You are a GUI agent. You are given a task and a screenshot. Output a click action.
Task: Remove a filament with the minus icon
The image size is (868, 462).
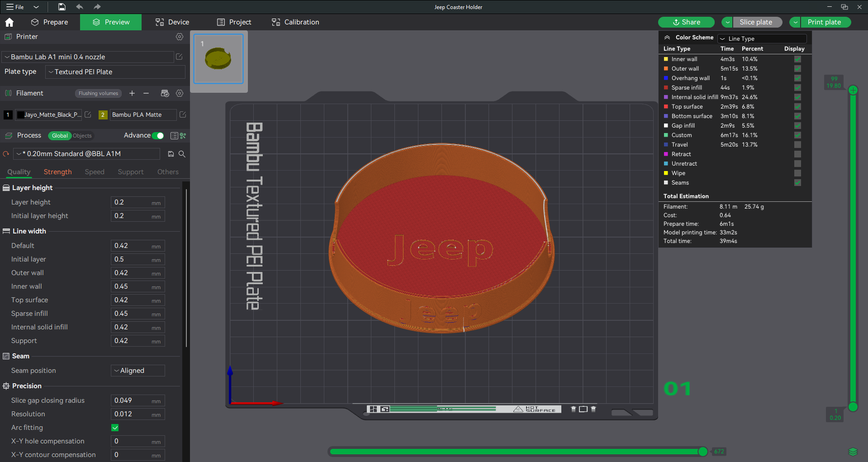tap(146, 93)
